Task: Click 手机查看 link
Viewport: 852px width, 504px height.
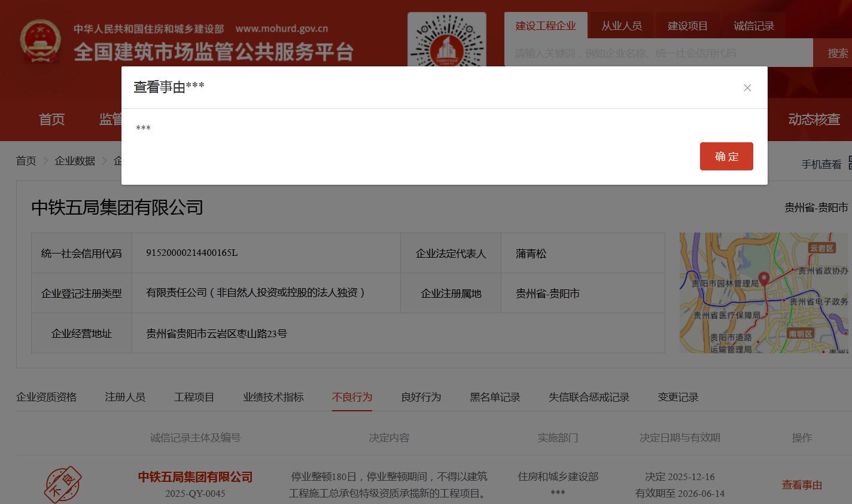Action: tap(821, 164)
